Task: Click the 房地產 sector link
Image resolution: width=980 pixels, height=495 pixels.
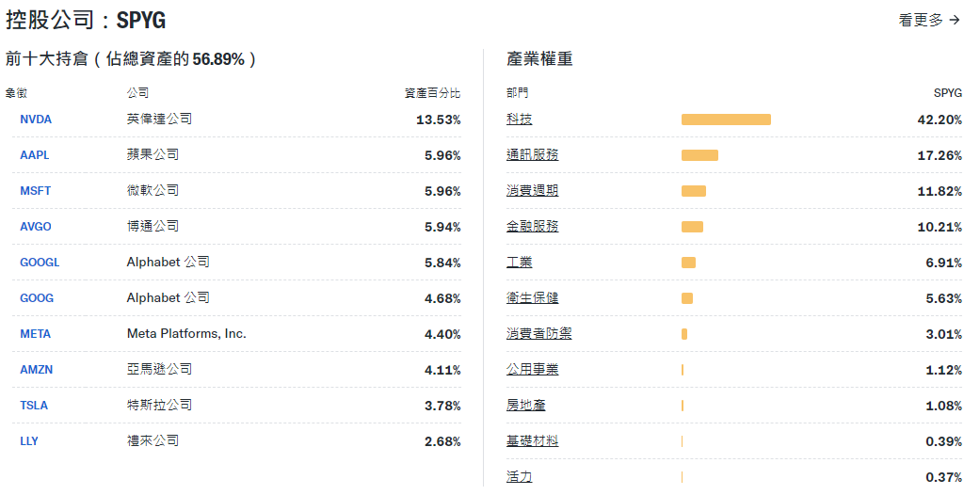Action: coord(525,406)
